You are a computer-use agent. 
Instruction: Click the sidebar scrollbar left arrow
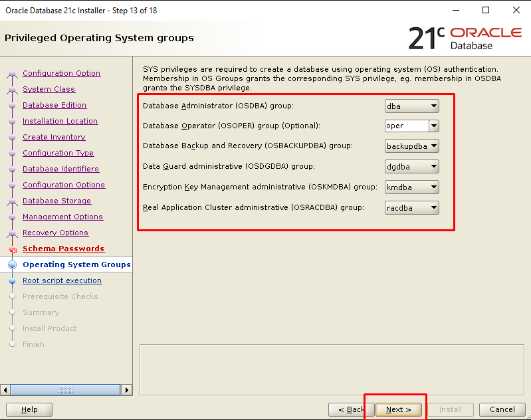(5, 390)
